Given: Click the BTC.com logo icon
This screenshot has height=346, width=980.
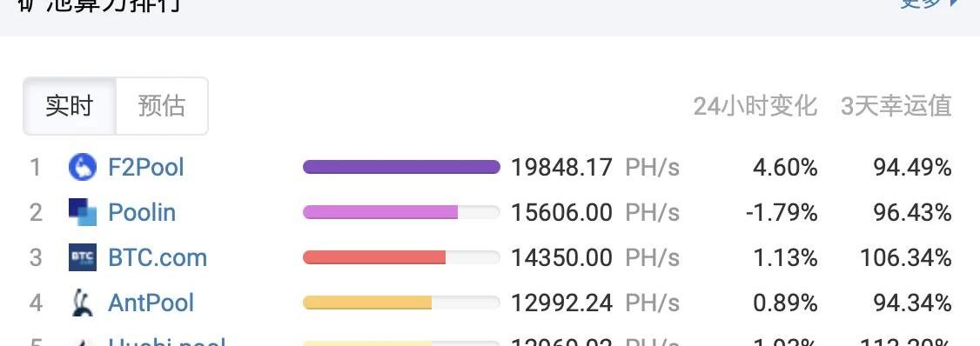Looking at the screenshot, I should tap(83, 257).
